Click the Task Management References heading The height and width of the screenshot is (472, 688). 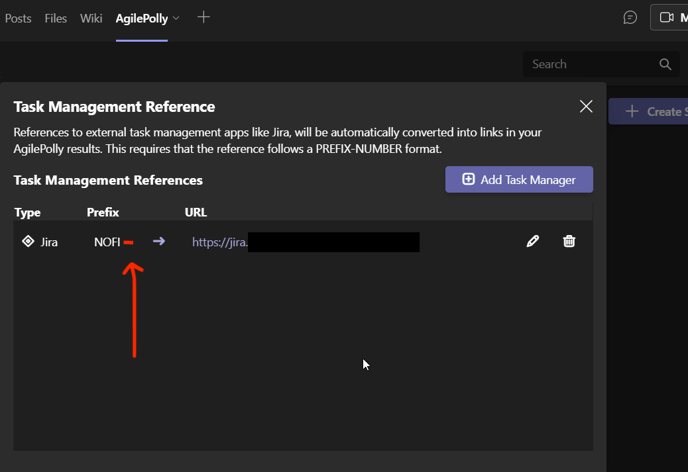[x=108, y=180]
